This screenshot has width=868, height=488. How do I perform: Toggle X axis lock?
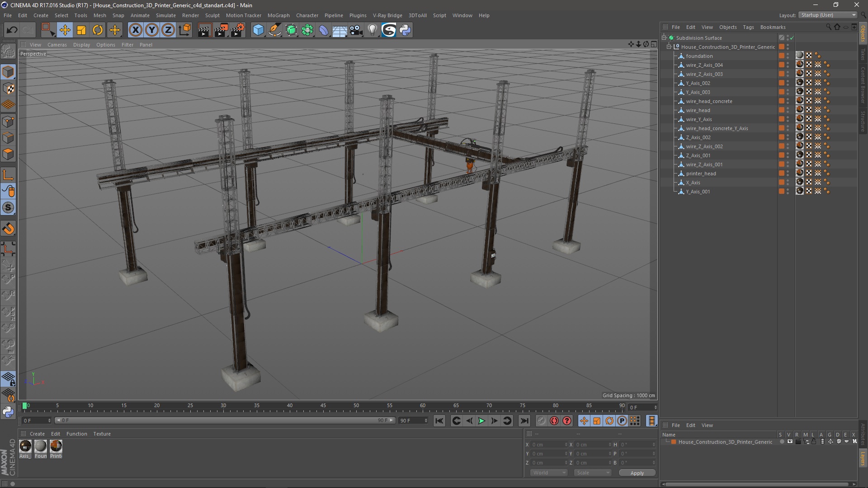tap(135, 30)
